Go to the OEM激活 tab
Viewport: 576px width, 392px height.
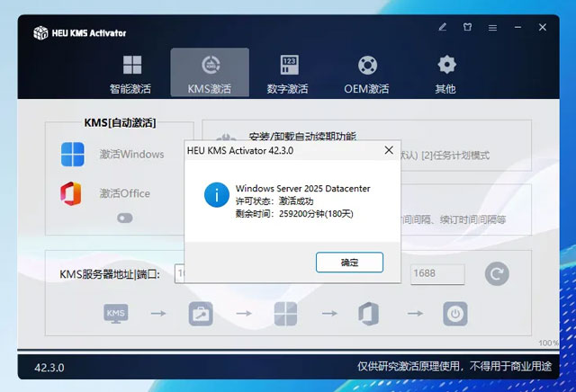pos(366,74)
